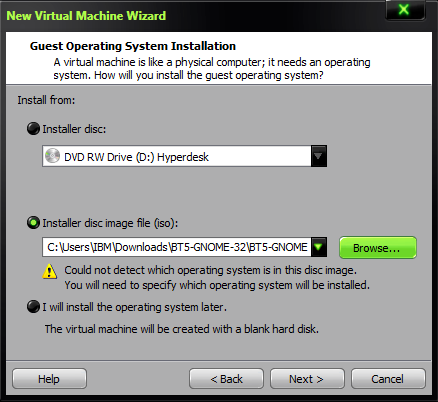This screenshot has height=402, width=438.
Task: Select the Installer disc radio button
Action: point(33,129)
